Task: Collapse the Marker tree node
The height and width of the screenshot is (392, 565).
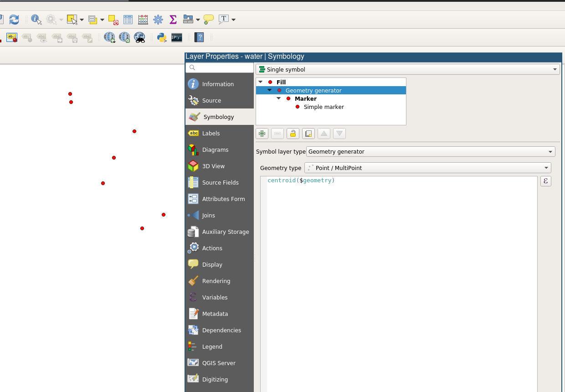Action: (278, 98)
